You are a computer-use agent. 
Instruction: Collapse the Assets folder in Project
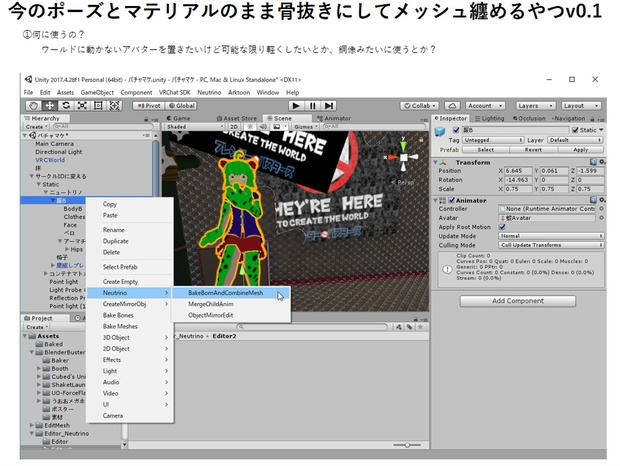[x=25, y=336]
